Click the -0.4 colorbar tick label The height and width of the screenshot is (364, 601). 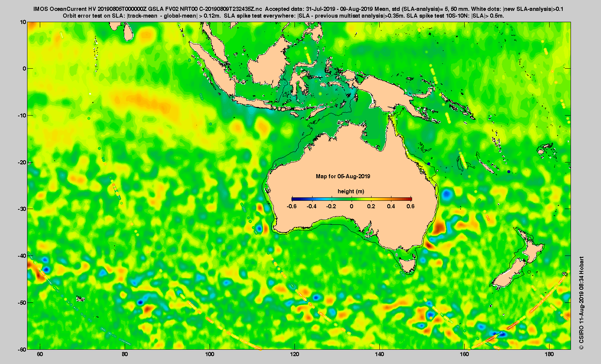[x=311, y=206]
